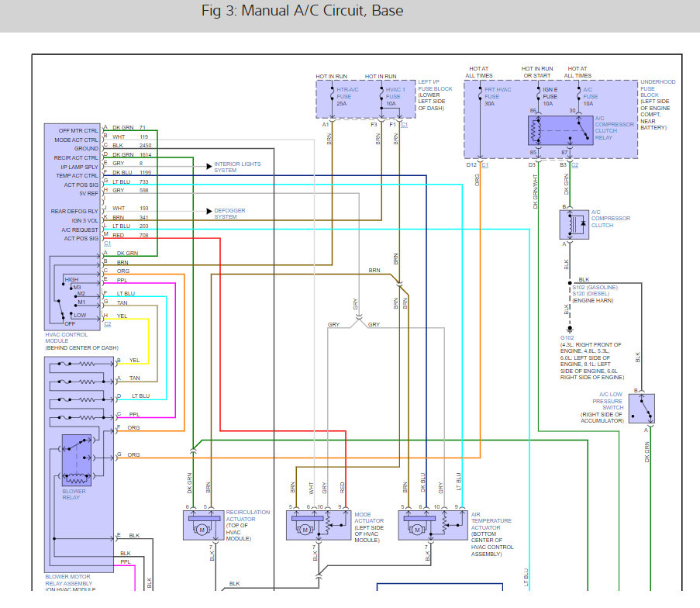The width and height of the screenshot is (700, 608).
Task: Click the A/C 10A fuse symbol
Action: click(x=579, y=95)
